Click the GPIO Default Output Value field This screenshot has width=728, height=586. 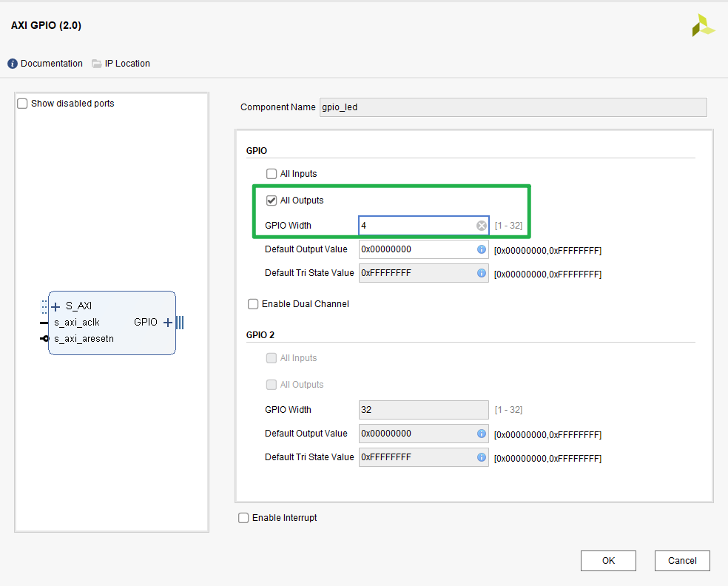tap(416, 249)
